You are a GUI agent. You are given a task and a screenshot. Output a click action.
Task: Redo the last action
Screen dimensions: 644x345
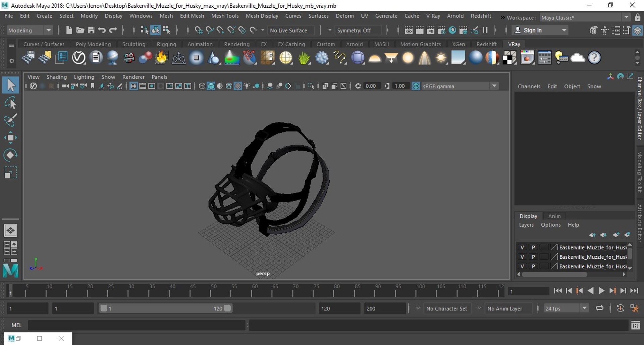tap(113, 30)
